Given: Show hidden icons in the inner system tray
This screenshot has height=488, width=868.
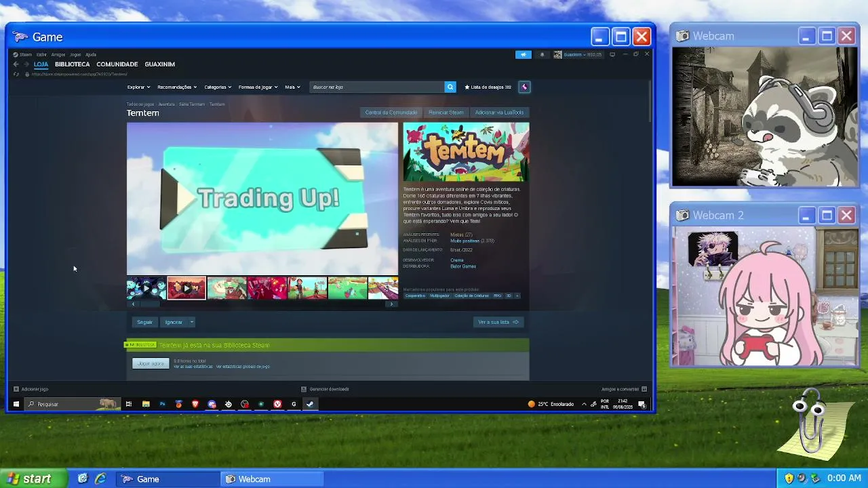Looking at the screenshot, I should coord(584,404).
